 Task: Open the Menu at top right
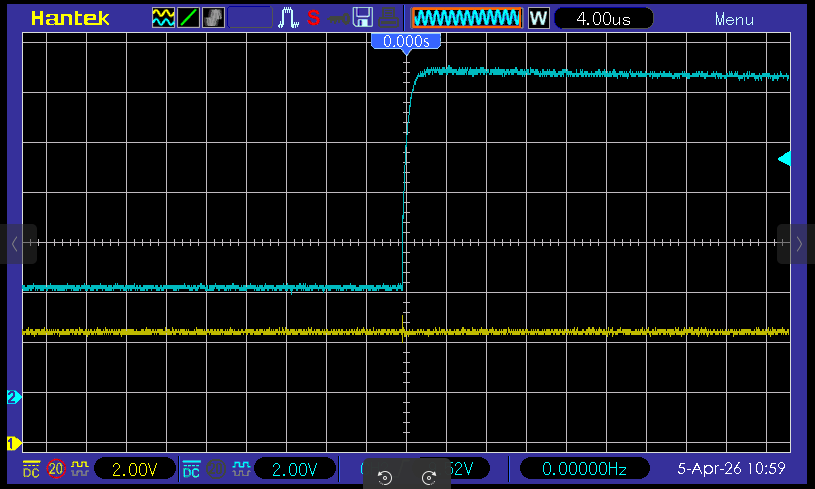click(734, 19)
